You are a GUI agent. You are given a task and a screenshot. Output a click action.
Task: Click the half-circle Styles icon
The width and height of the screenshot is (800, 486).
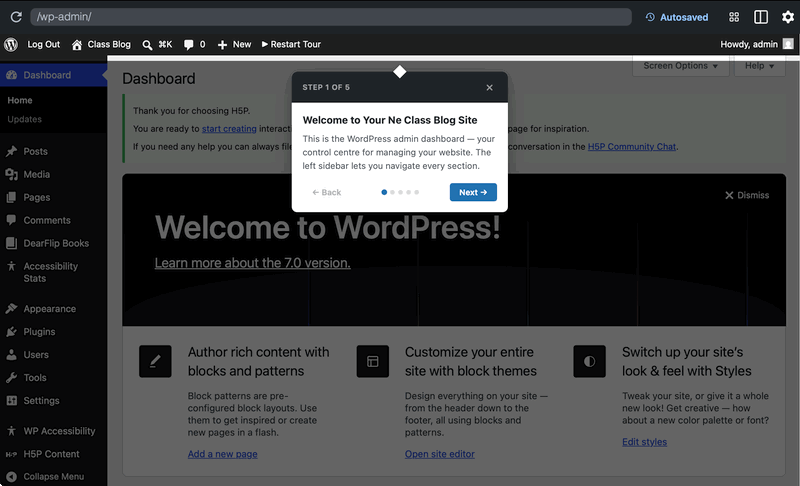[x=589, y=361]
